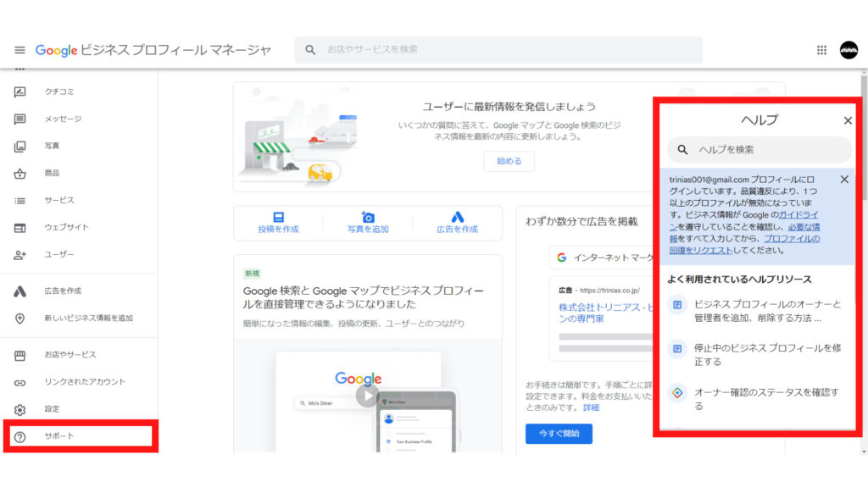Click the link icon for リンクされたアカウント
This screenshot has height=488, width=868.
[20, 382]
